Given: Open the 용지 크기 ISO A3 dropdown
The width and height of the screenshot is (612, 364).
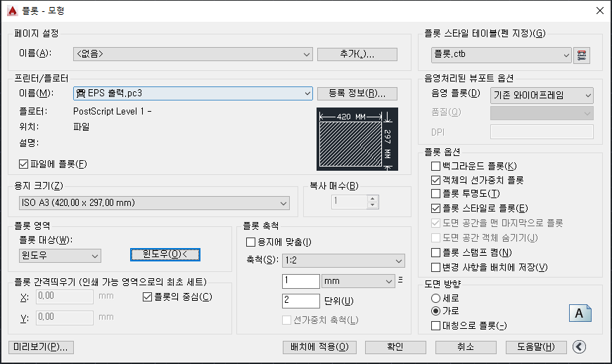Looking at the screenshot, I should 154,203.
